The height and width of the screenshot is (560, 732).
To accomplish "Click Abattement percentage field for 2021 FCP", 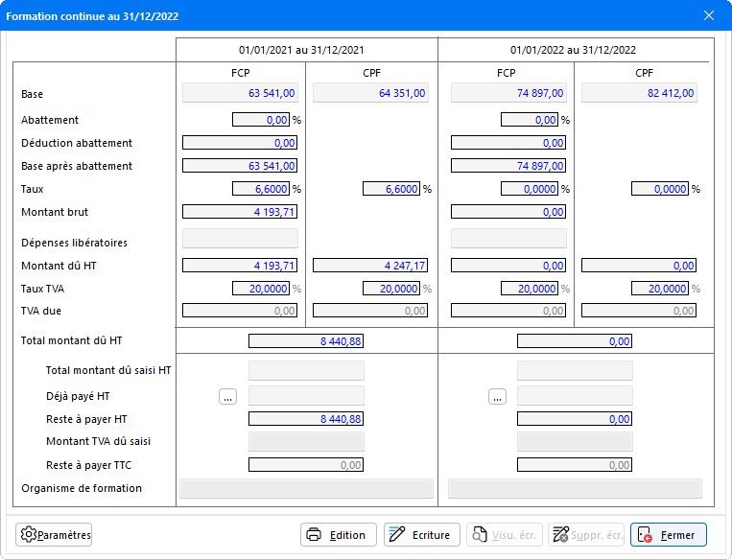I will pyautogui.click(x=261, y=120).
